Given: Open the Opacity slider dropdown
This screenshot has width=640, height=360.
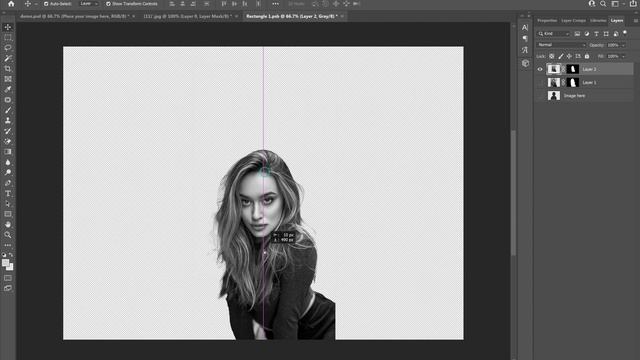Looking at the screenshot, I should coord(623,45).
